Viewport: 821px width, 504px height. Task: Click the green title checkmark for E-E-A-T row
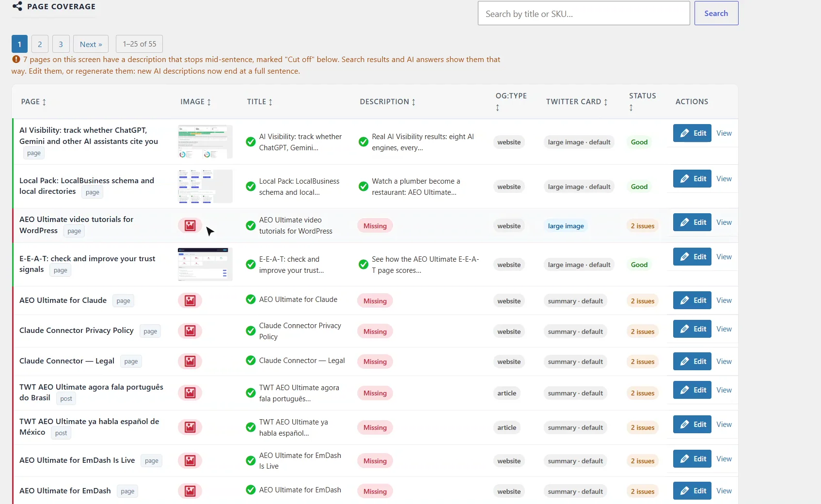(x=251, y=265)
